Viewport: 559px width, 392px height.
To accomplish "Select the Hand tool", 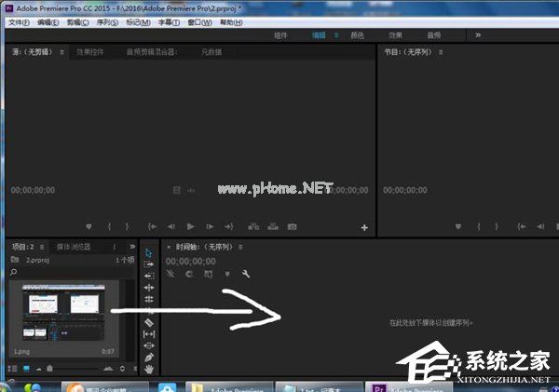I will [x=149, y=370].
